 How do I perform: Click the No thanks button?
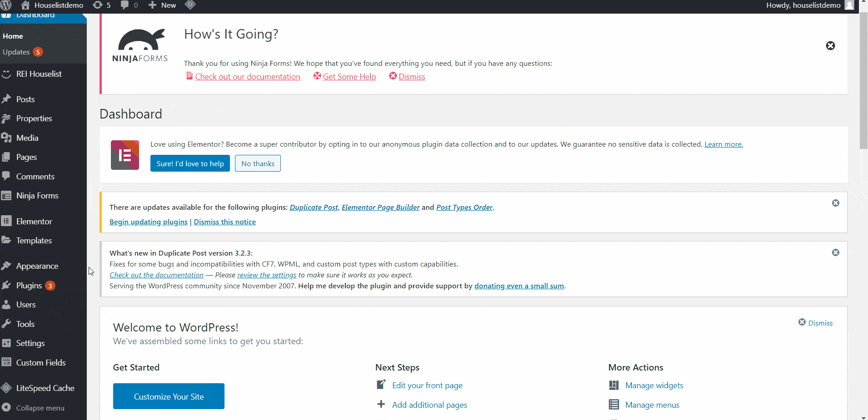258,163
